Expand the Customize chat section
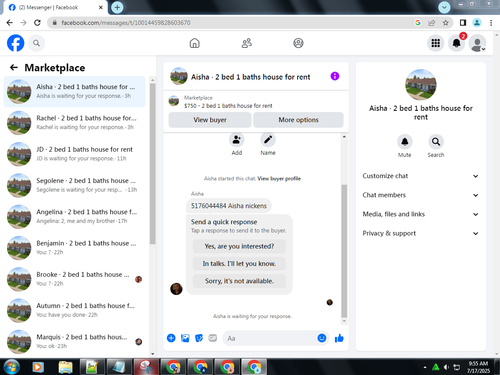Image resolution: width=500 pixels, height=375 pixels. (421, 176)
